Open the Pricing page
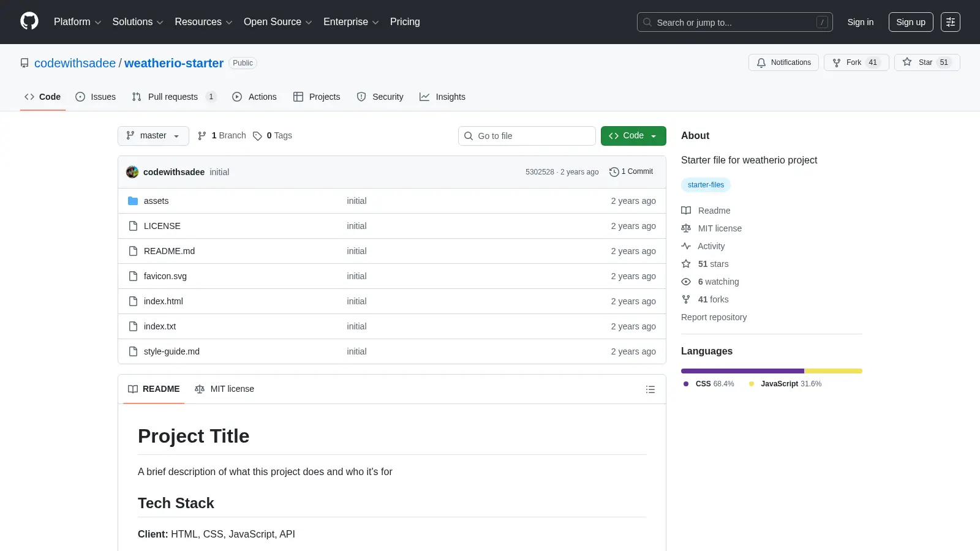This screenshot has height=551, width=980. (x=405, y=22)
